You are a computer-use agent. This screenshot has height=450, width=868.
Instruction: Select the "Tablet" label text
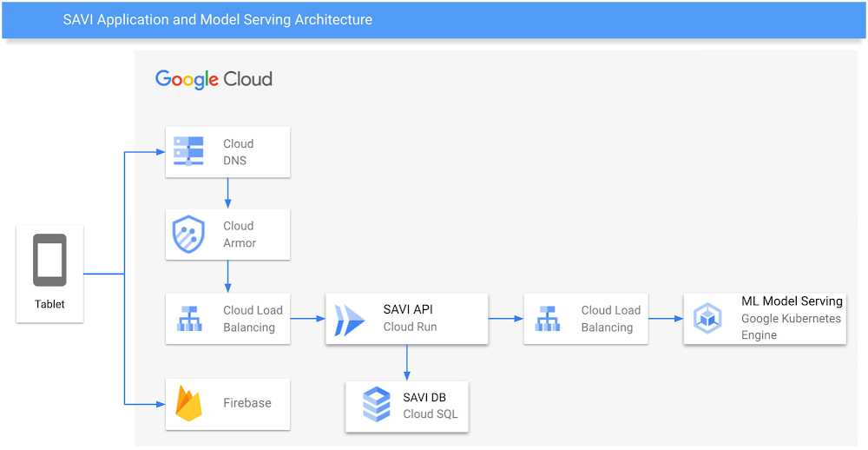coord(49,304)
